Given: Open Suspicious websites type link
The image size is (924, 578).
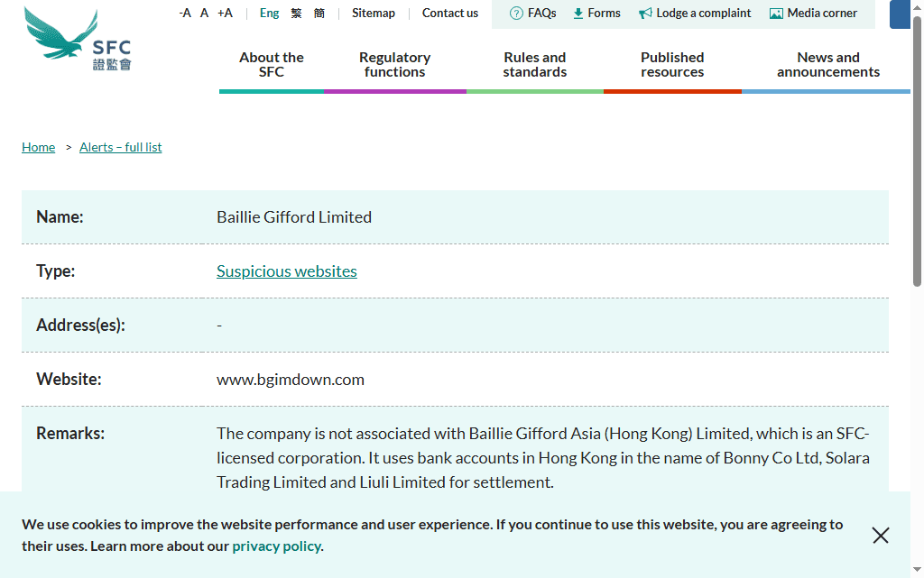Looking at the screenshot, I should pos(286,271).
